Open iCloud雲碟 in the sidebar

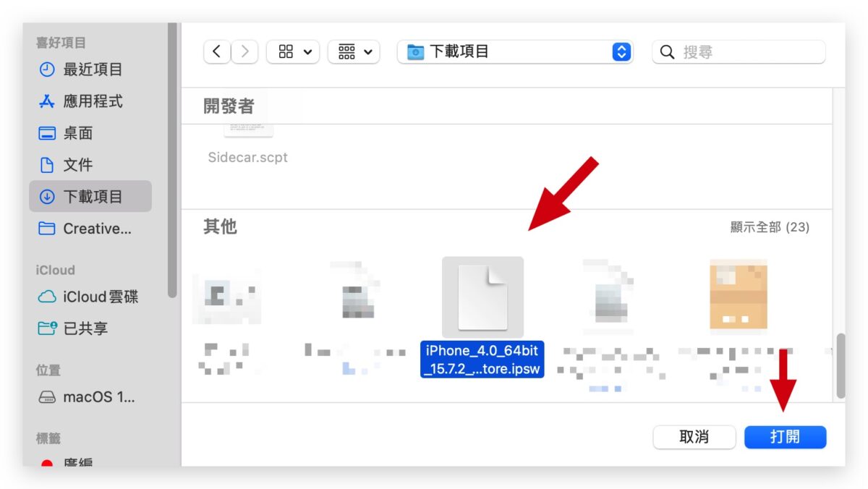click(x=100, y=297)
